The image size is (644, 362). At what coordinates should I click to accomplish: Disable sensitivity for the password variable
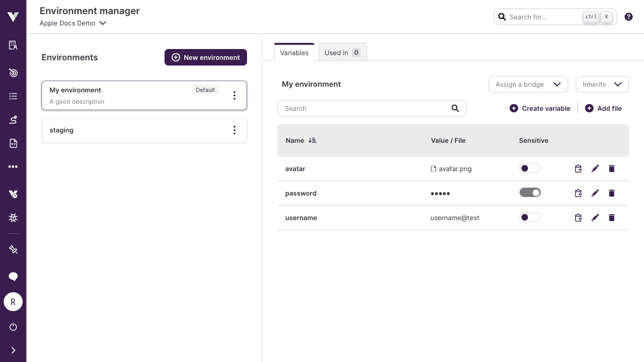pyautogui.click(x=530, y=192)
